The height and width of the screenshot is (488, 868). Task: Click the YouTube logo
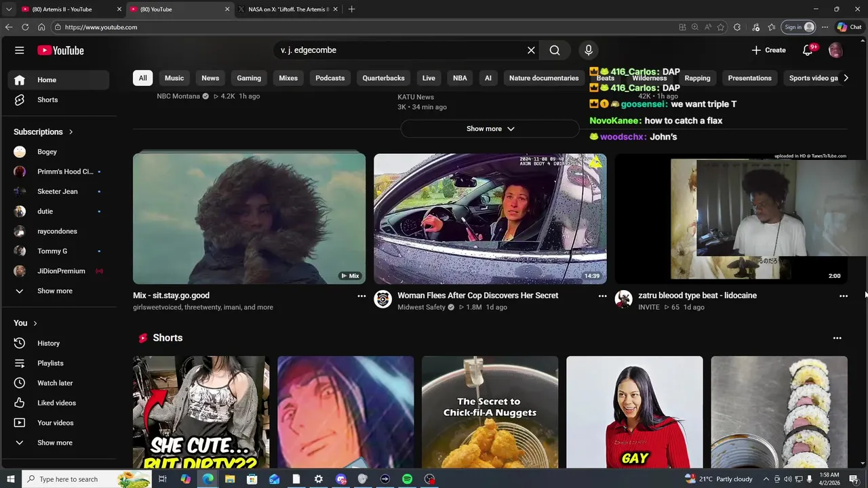click(60, 50)
